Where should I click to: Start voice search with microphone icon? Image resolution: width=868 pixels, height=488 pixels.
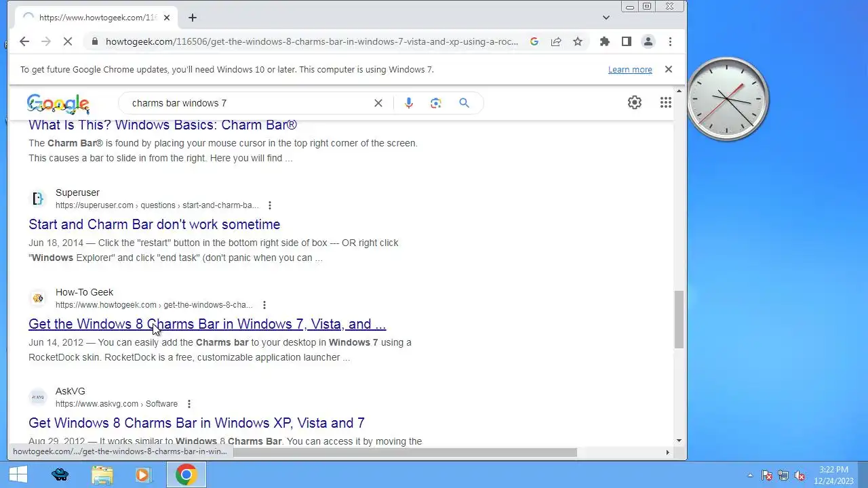(408, 103)
